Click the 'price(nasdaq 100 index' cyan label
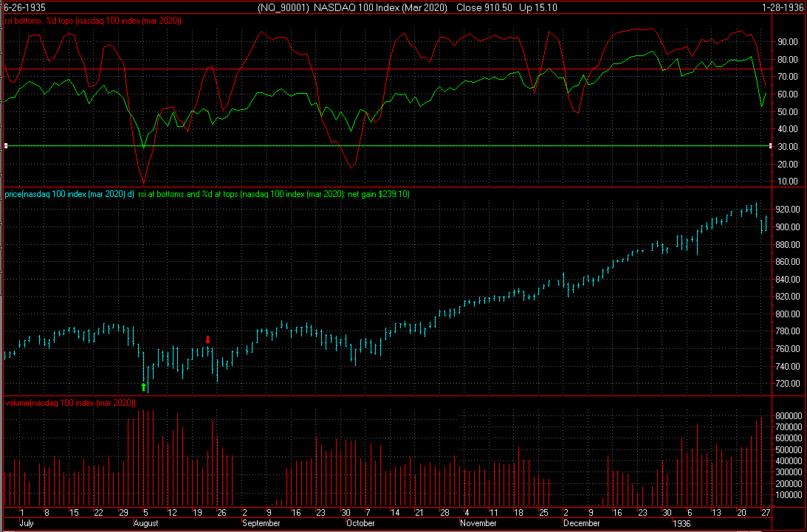The height and width of the screenshot is (532, 807). coord(69,194)
